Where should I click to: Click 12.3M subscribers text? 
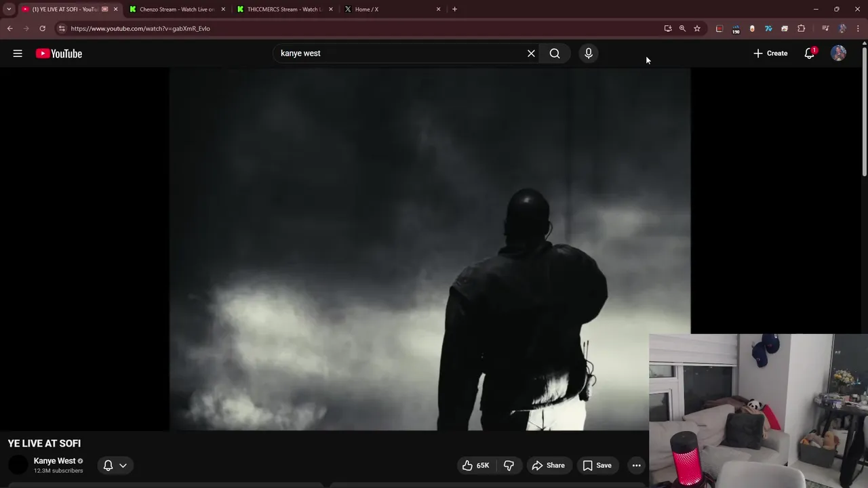(58, 471)
